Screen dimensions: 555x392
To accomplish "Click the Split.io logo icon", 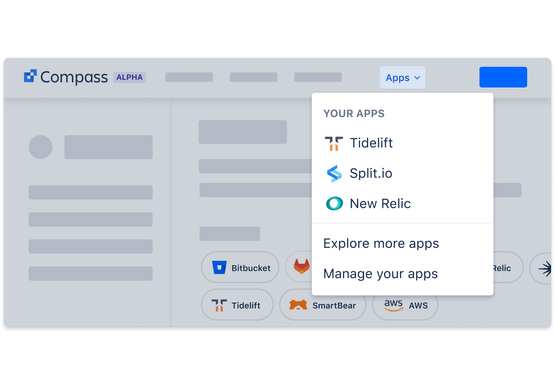I will coord(334,174).
